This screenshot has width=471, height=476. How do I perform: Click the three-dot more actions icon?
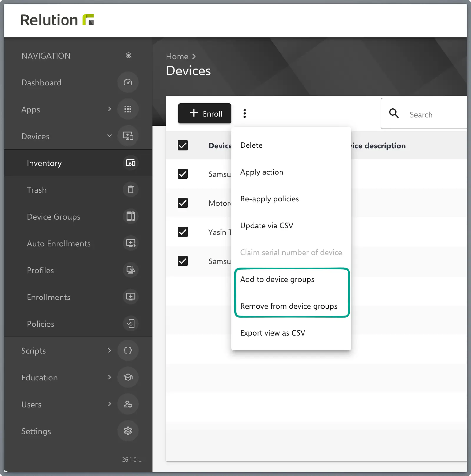(x=245, y=113)
